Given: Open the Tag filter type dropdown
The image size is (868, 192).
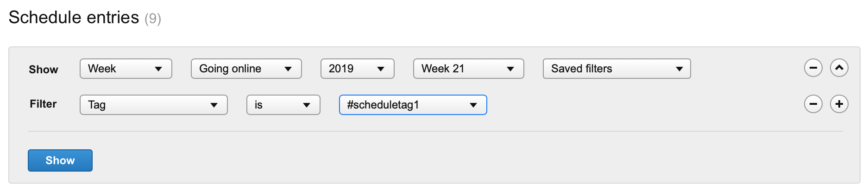Looking at the screenshot, I should (153, 105).
